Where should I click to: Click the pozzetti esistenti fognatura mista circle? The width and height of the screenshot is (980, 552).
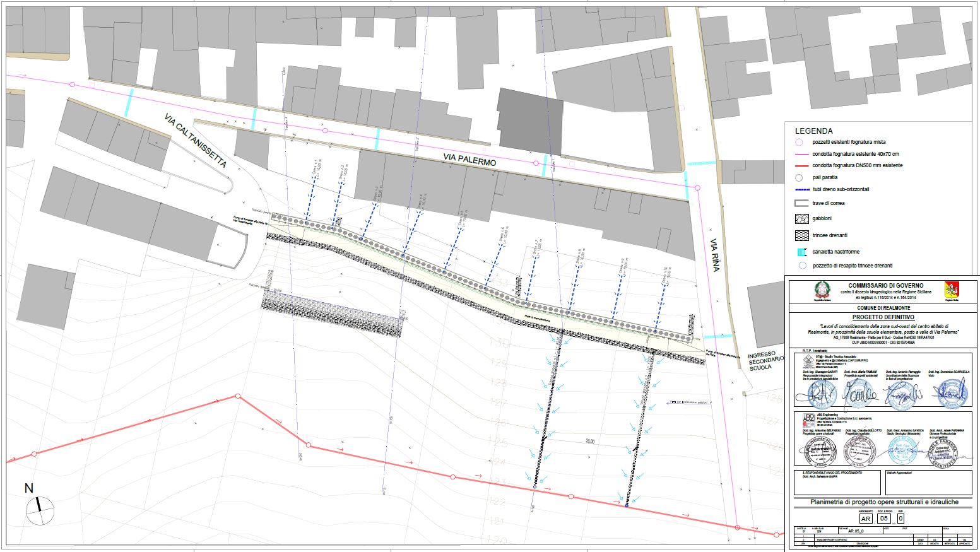(799, 143)
